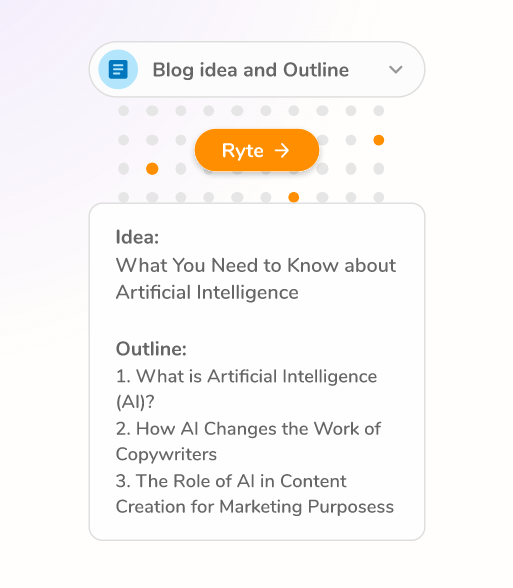Select outline item 1 What is Artificial Intelligence

click(246, 376)
